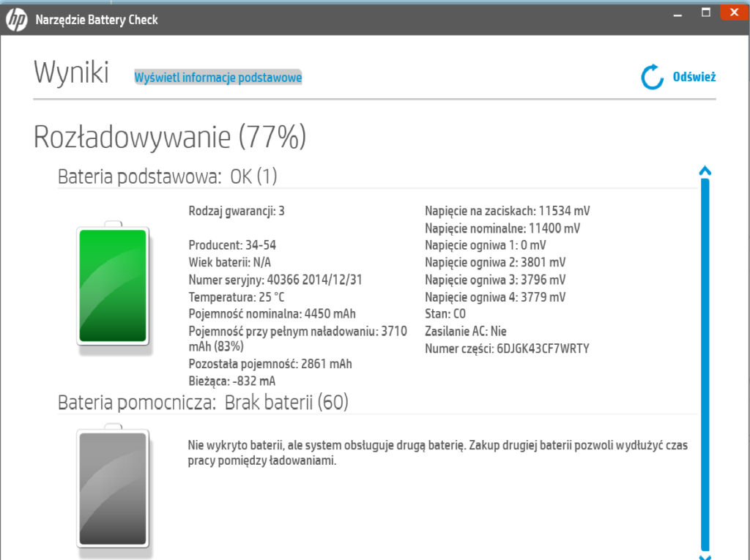This screenshot has width=750, height=560.
Task: Select the Bateria pomocnicza heading
Action: pyautogui.click(x=202, y=402)
